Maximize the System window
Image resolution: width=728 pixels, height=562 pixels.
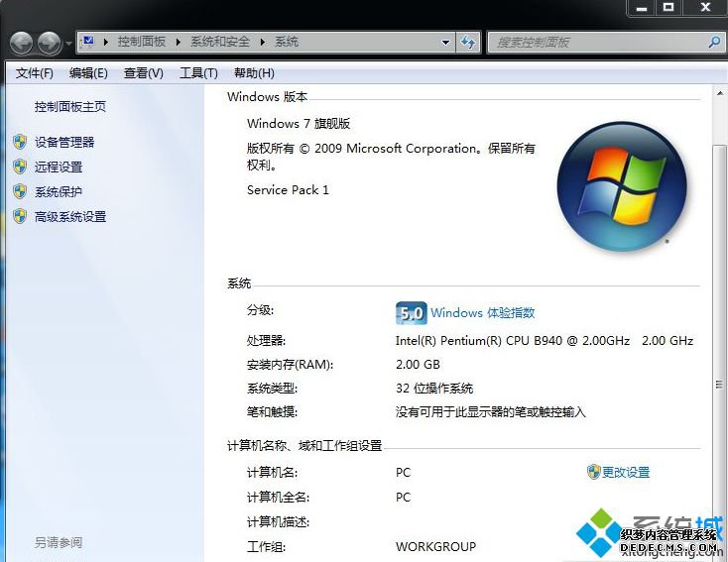pyautogui.click(x=668, y=8)
